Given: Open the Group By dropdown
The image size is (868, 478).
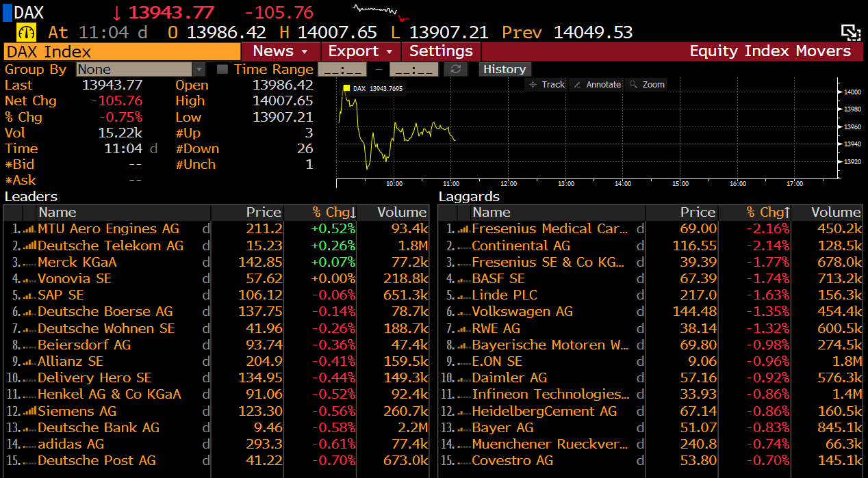Looking at the screenshot, I should 140,69.
